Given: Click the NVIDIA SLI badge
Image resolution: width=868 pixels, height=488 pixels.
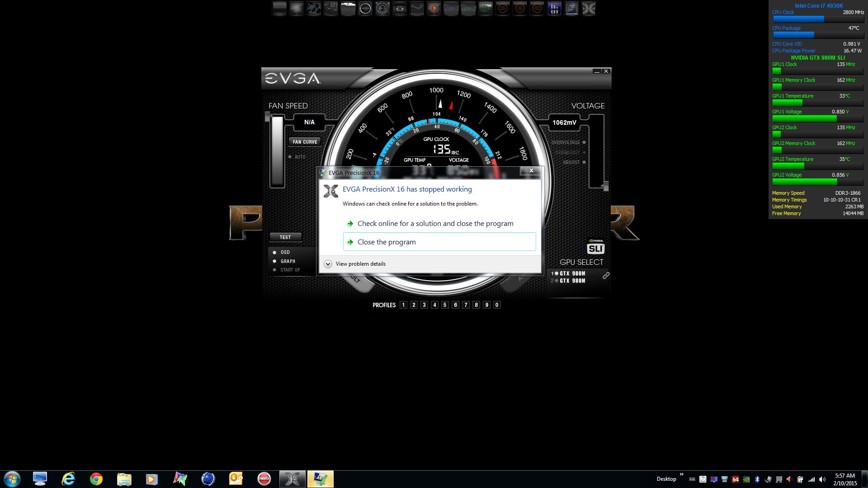Looking at the screenshot, I should [x=596, y=247].
